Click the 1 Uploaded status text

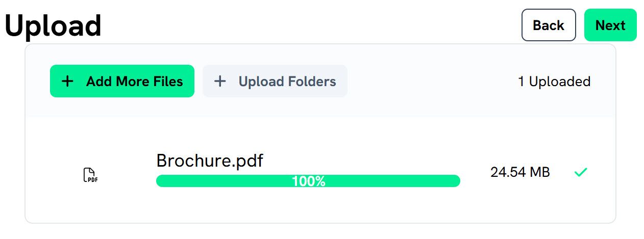[554, 82]
